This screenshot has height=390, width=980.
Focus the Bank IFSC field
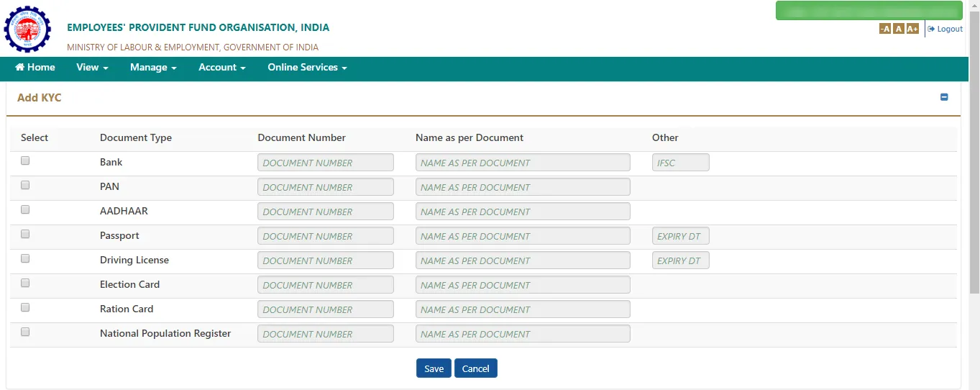(681, 163)
